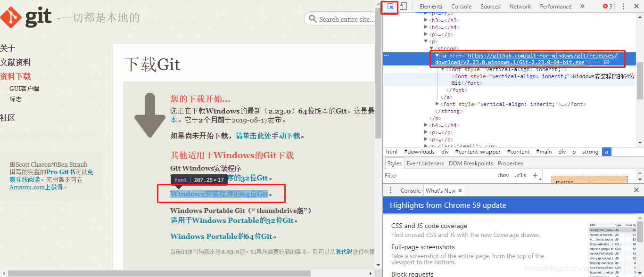Open the drawer's three-dot menu
This screenshot has height=277, width=644.
(x=390, y=190)
